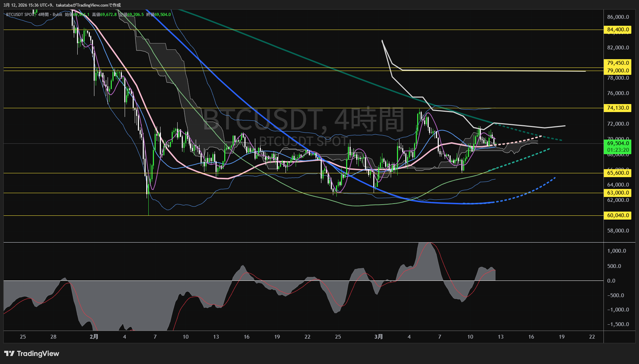Click the 28 date label on time axis
Viewport: 639px width, 364px height.
pos(53,337)
